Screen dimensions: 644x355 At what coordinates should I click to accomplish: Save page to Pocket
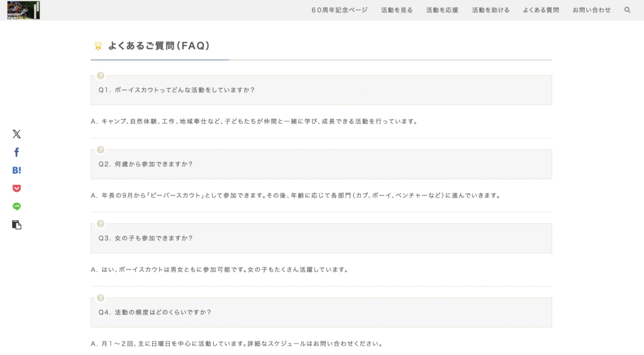(16, 188)
